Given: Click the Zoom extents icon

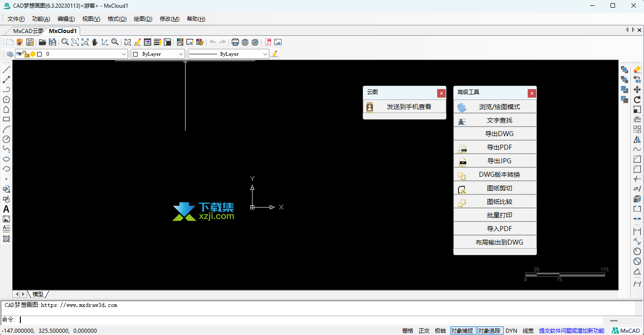Looking at the screenshot, I should click(85, 42).
